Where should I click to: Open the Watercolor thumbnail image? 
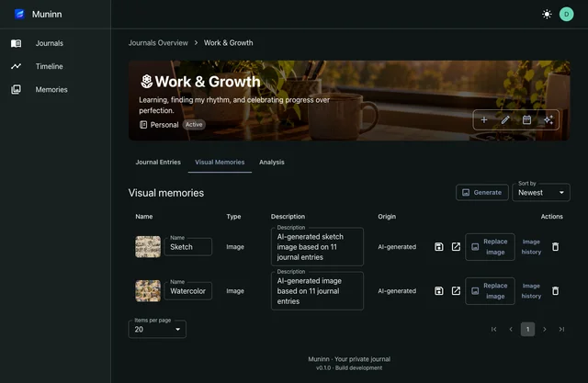coord(148,291)
